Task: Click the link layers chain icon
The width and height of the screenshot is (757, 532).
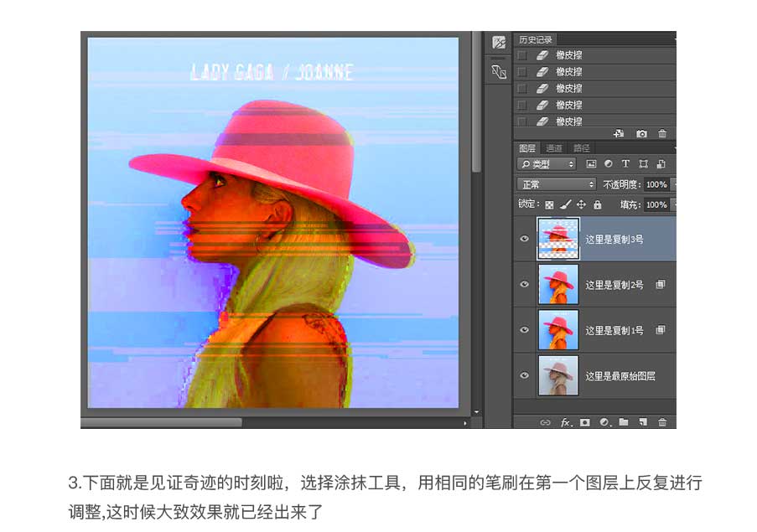Action: click(545, 422)
